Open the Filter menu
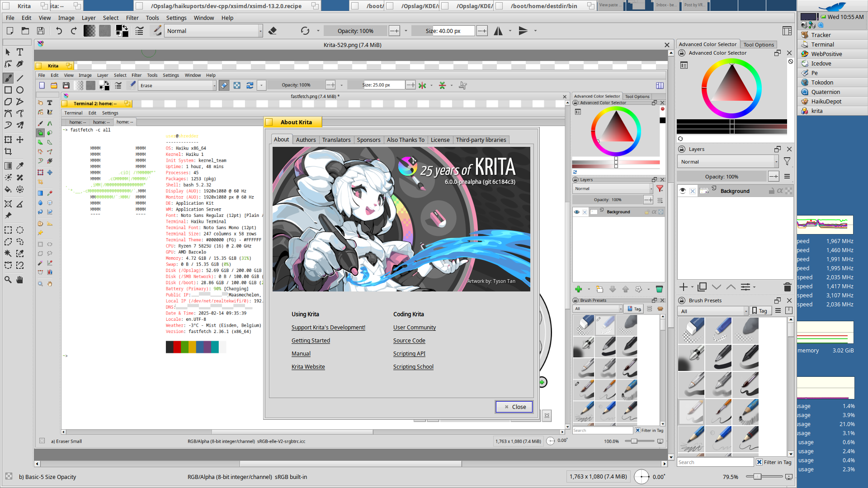This screenshot has width=868, height=488. coord(132,18)
